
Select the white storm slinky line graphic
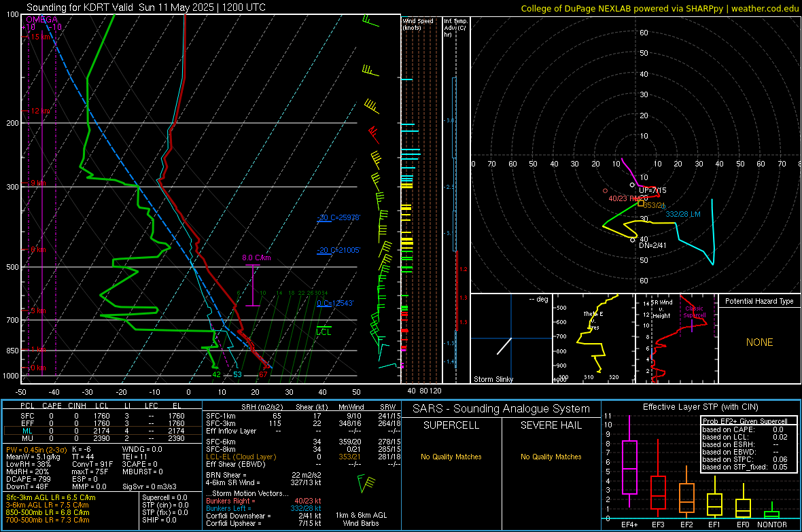pos(504,347)
